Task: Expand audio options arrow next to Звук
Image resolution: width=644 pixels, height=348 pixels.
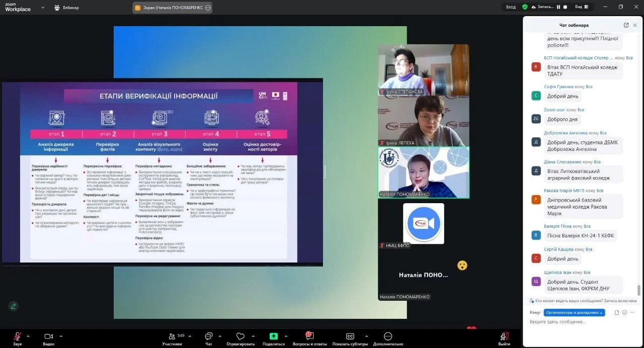Action: [28, 335]
